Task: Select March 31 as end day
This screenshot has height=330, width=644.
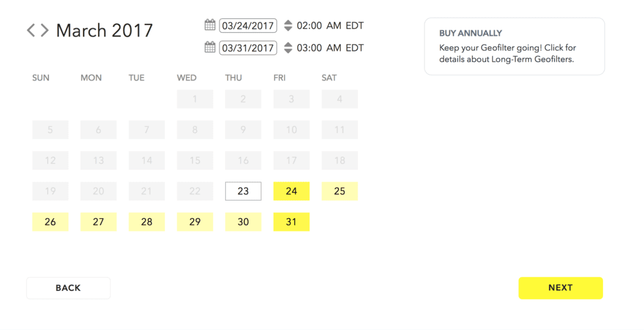Action: click(291, 222)
